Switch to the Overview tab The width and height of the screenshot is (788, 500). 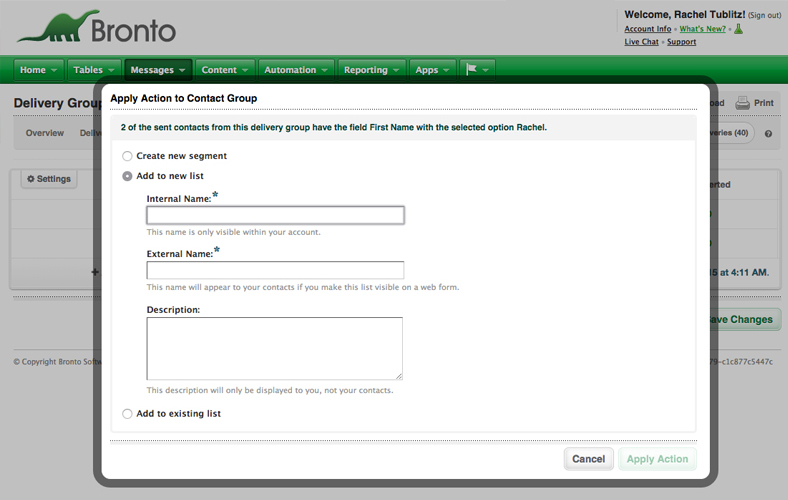tap(45, 133)
